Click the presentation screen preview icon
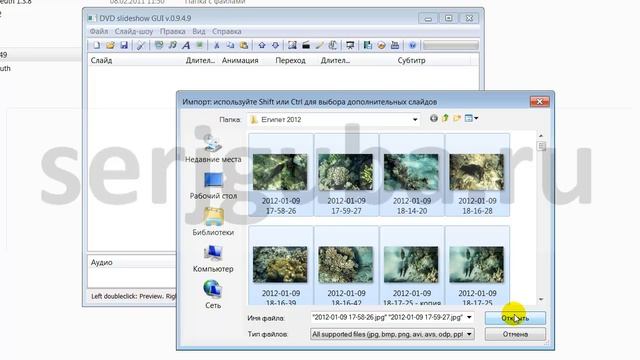This screenshot has width=640, height=360. (350, 45)
